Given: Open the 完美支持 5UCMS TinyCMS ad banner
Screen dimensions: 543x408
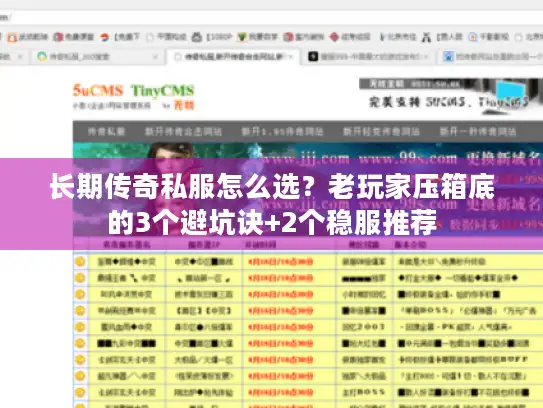Looking at the screenshot, I should [x=450, y=97].
